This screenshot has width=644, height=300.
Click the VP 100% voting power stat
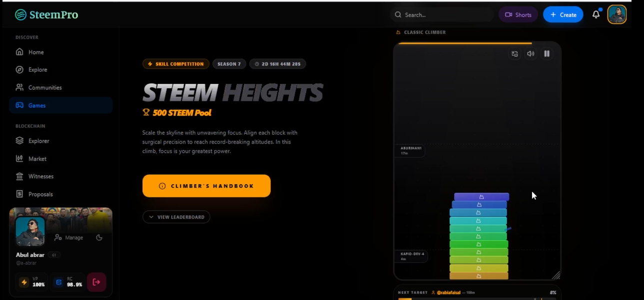(x=32, y=282)
